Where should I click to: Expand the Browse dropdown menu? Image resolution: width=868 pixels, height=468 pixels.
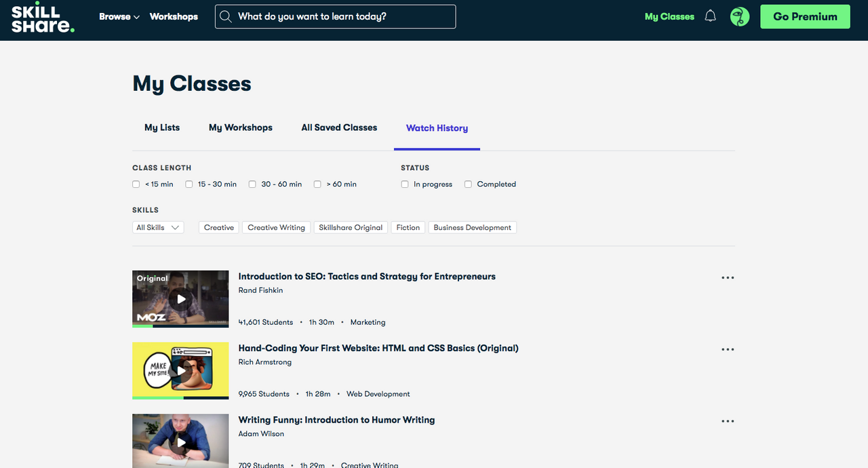(x=119, y=16)
